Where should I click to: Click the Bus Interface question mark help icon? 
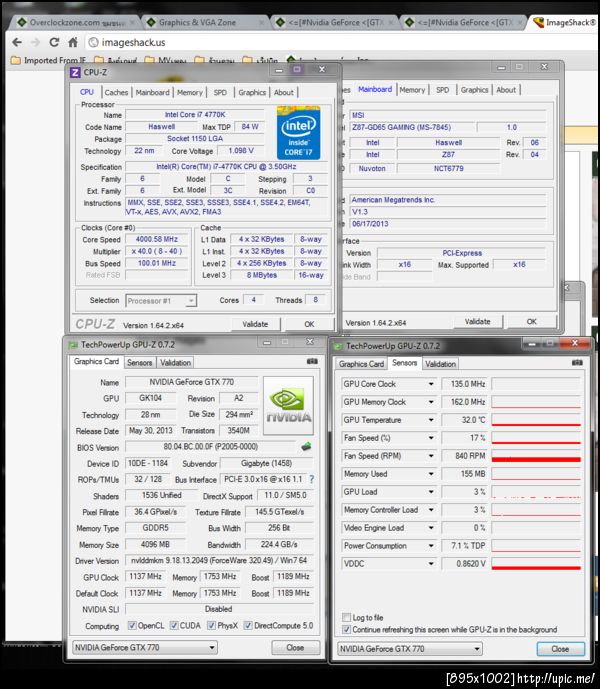pyautogui.click(x=312, y=479)
